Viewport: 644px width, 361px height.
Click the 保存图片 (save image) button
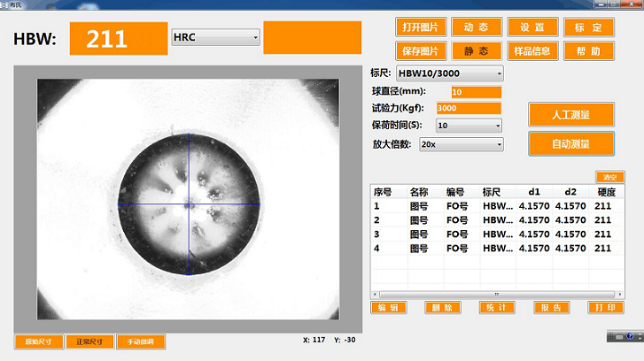(x=420, y=50)
